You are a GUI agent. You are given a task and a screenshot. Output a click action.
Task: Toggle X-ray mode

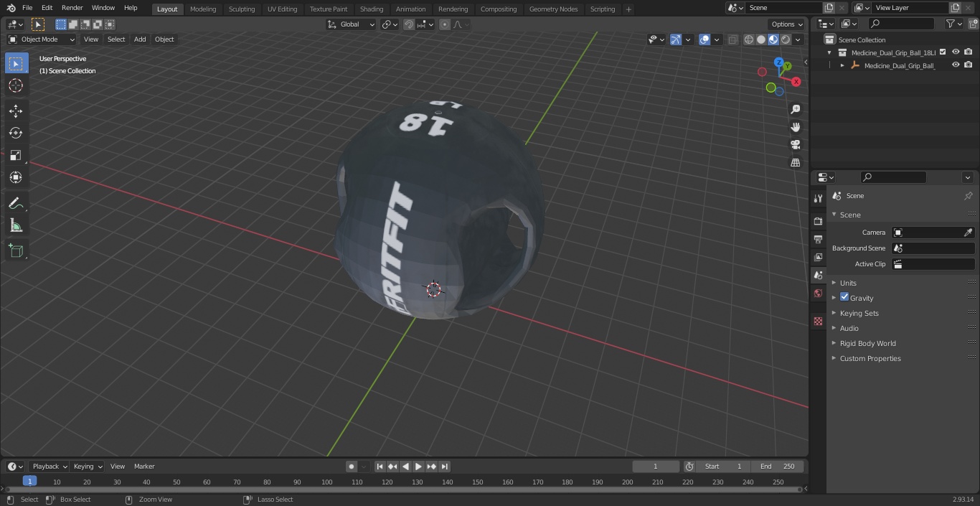(732, 39)
